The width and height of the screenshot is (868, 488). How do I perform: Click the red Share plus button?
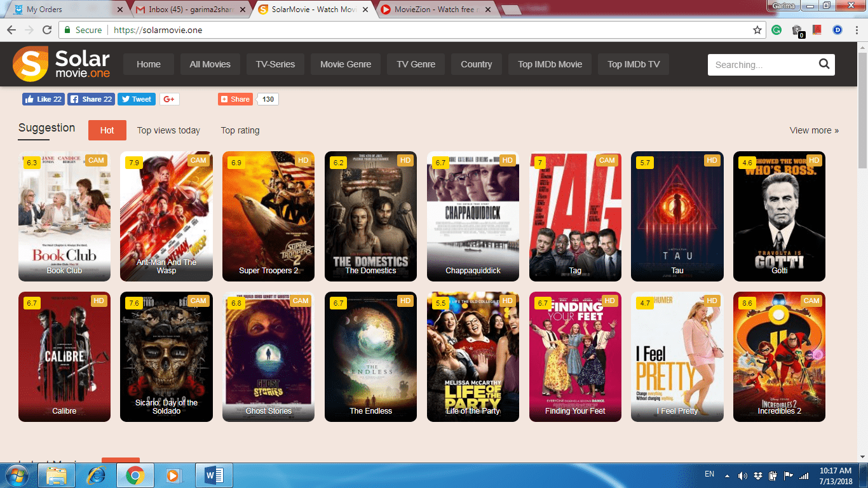pyautogui.click(x=235, y=99)
